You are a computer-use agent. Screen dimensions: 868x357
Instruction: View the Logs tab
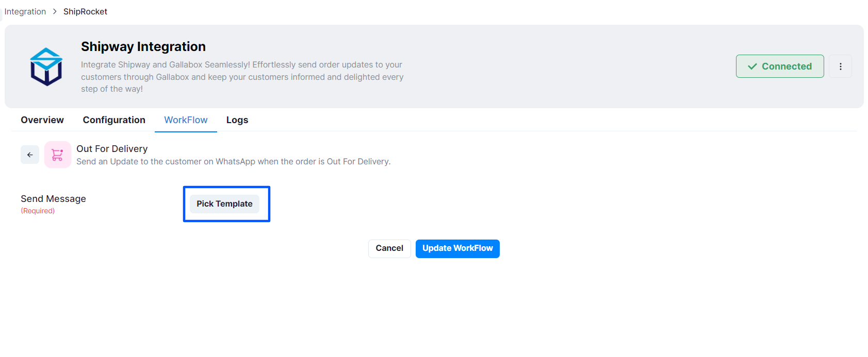pyautogui.click(x=237, y=120)
